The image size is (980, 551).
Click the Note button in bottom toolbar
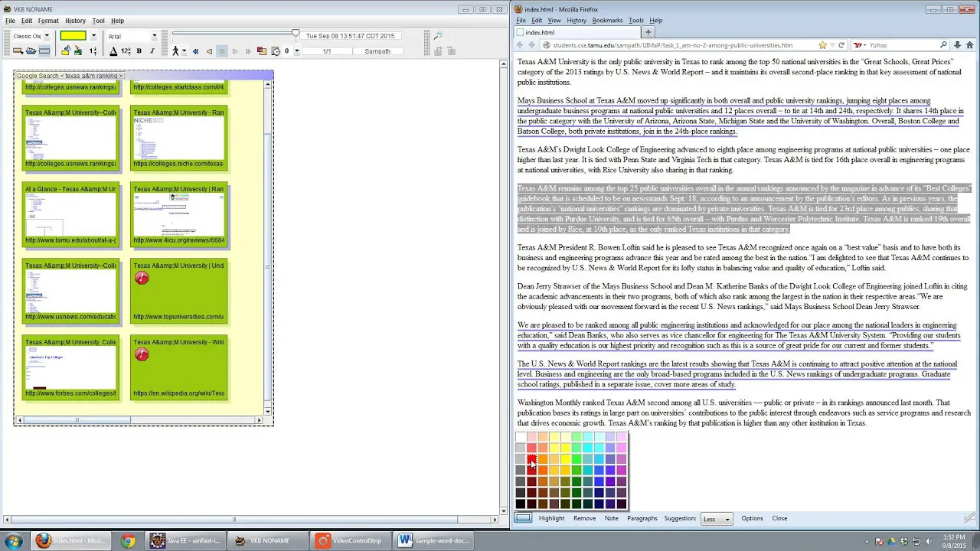click(x=611, y=518)
